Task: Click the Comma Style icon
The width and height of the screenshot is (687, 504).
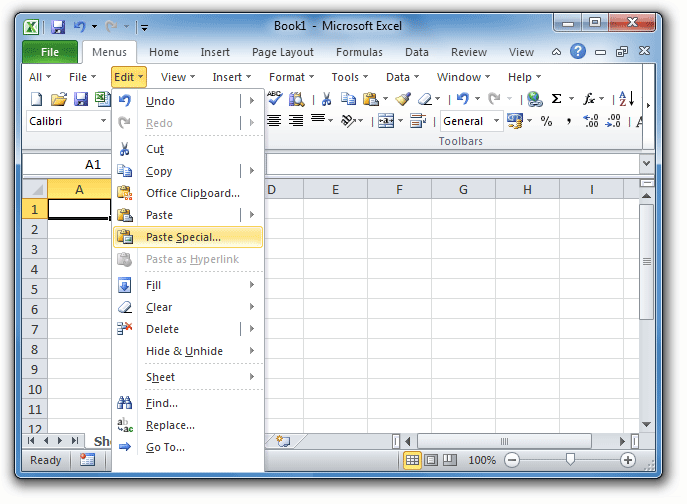Action: pos(568,121)
